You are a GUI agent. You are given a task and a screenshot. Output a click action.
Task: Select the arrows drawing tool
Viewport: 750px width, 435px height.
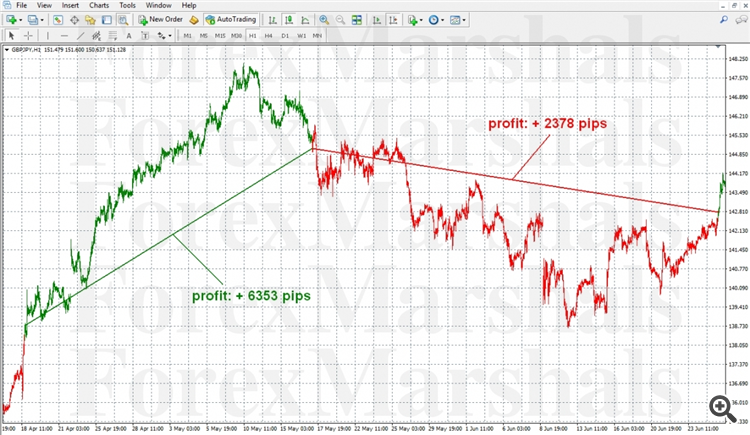point(161,36)
